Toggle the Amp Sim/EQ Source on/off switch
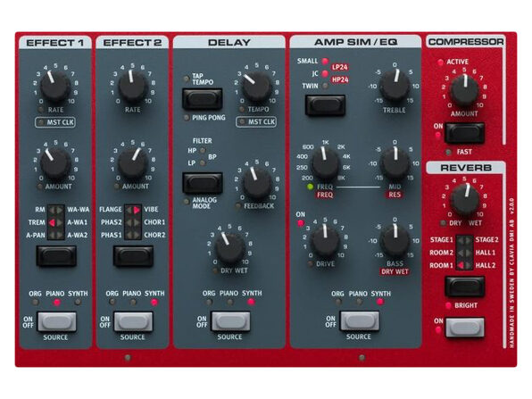The width and height of the screenshot is (532, 399). (x=360, y=321)
